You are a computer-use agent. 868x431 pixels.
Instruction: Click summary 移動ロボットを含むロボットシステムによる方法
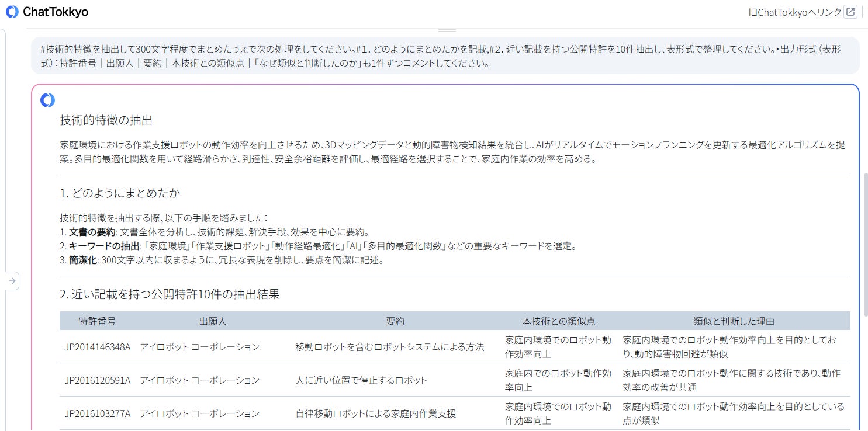click(x=390, y=347)
